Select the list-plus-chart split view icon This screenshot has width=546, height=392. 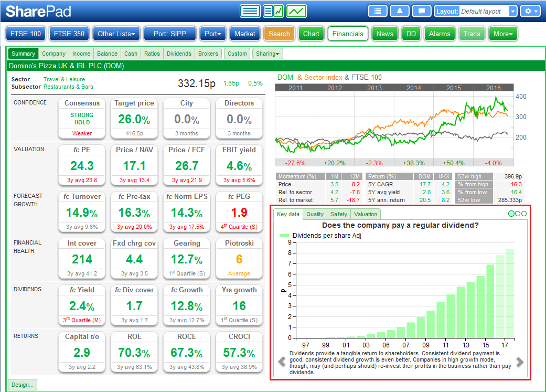pos(273,11)
